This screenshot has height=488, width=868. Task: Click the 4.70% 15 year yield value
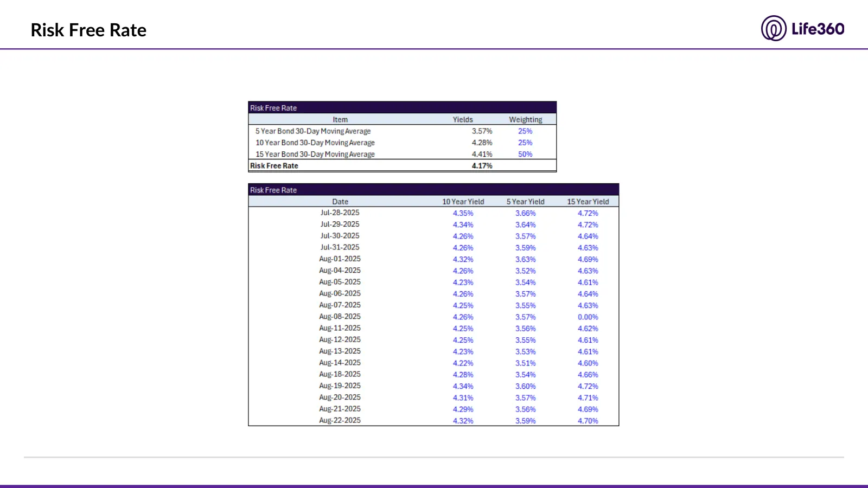(588, 421)
